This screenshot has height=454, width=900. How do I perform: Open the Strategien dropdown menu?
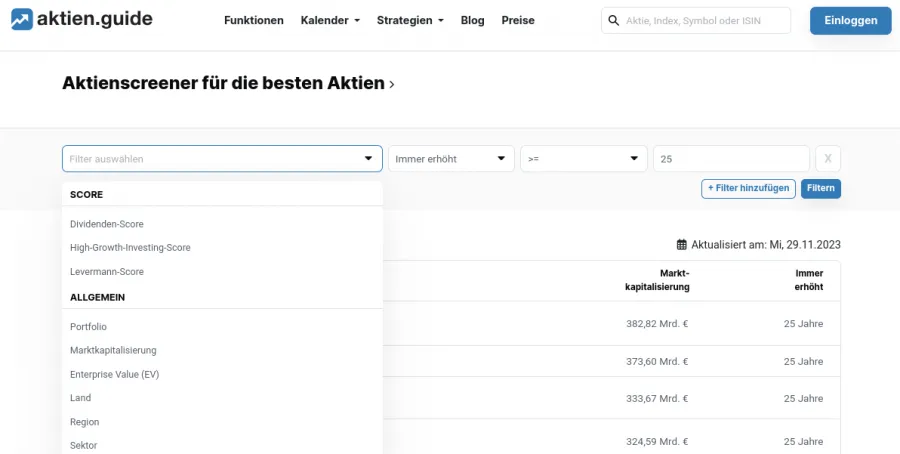click(x=410, y=20)
